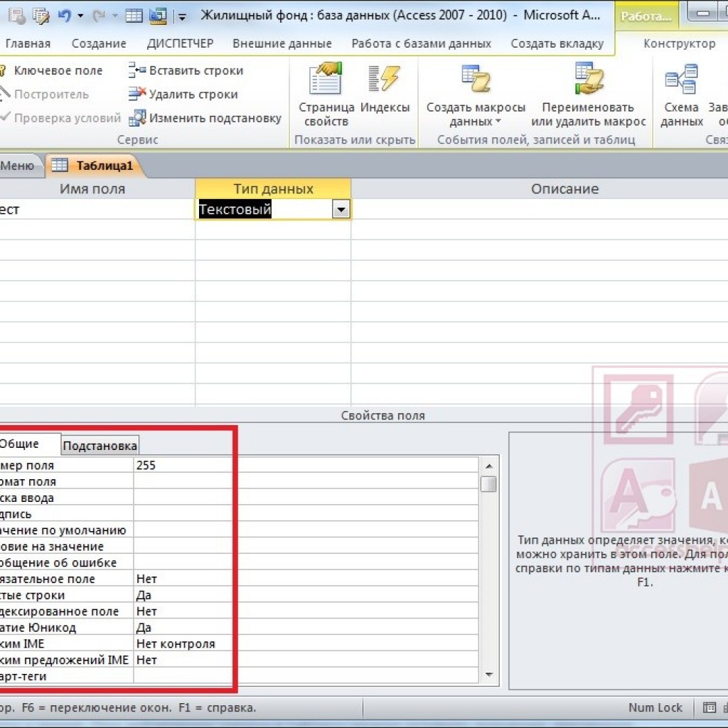728x728 pixels.
Task: Click the view icon in the status bar
Action: click(x=710, y=707)
